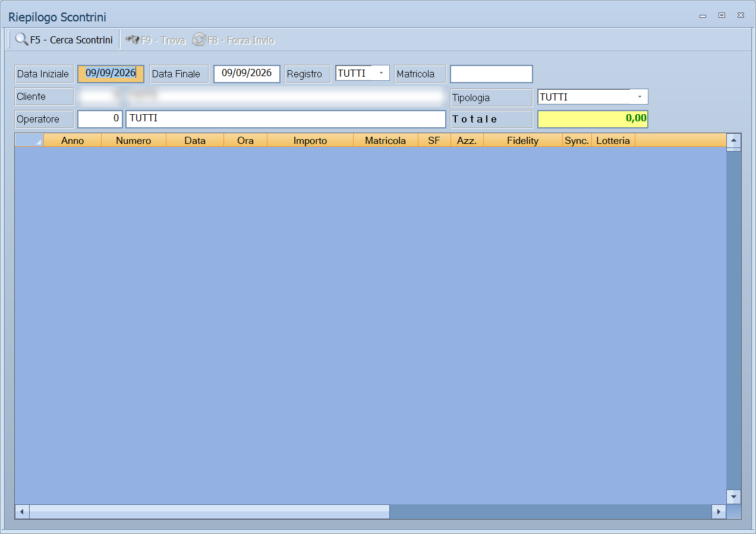Minimize the Riepilogo Scontrini window
This screenshot has height=534, width=756.
click(x=703, y=15)
